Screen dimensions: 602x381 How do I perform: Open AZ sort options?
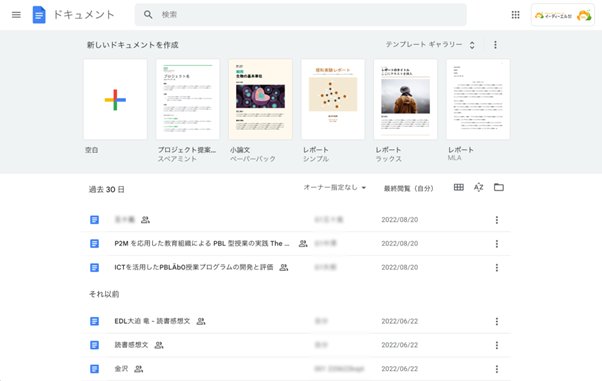coord(478,187)
